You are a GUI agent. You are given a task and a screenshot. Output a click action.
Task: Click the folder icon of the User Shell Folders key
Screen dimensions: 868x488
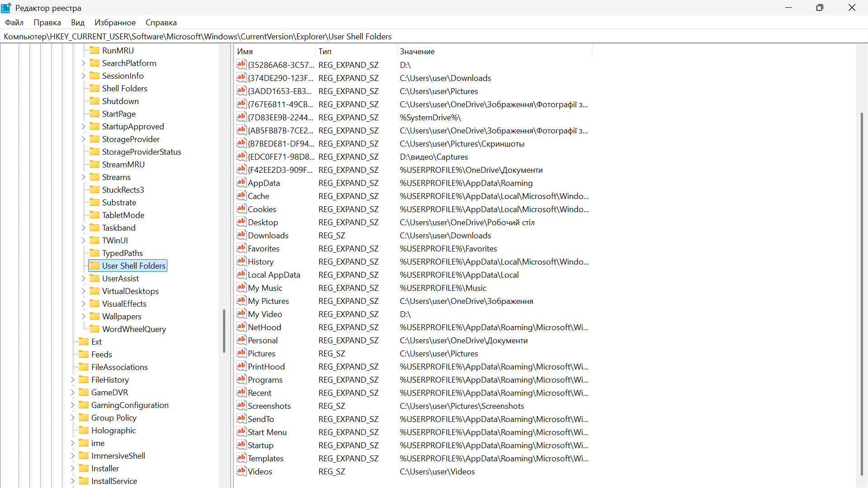(95, 265)
